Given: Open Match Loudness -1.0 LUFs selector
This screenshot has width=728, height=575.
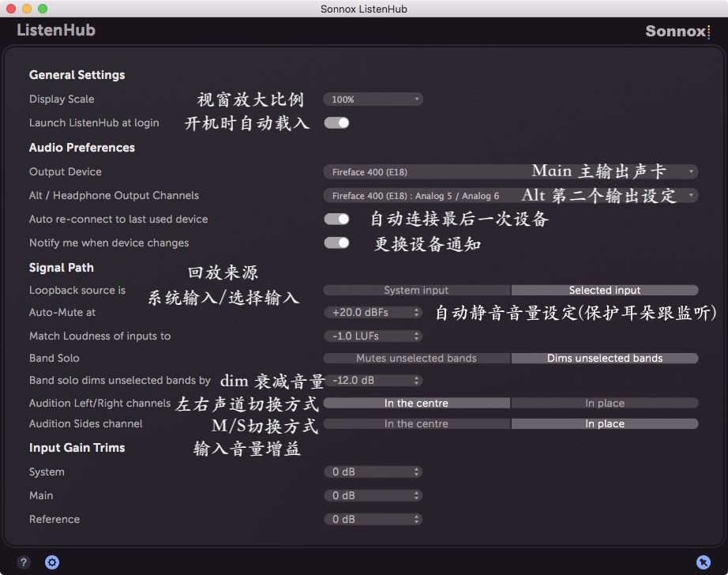Looking at the screenshot, I should coord(373,336).
